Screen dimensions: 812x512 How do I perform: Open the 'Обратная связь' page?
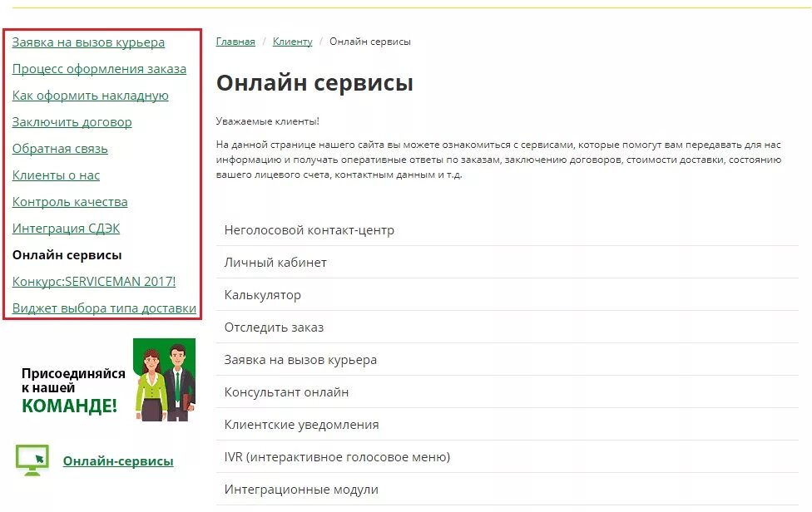(59, 149)
